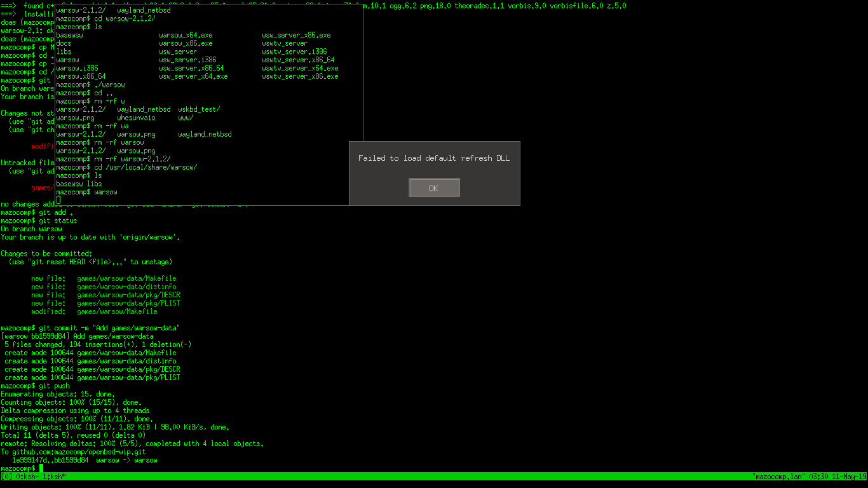Click the cursor at the bottom mazocomp$ prompt
This screenshot has width=868, height=488.
41,468
